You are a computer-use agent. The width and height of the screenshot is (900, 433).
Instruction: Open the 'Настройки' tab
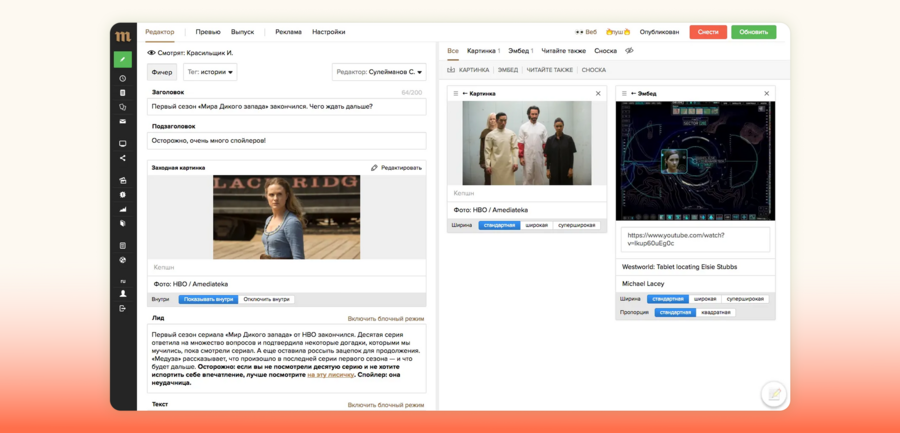tap(328, 32)
